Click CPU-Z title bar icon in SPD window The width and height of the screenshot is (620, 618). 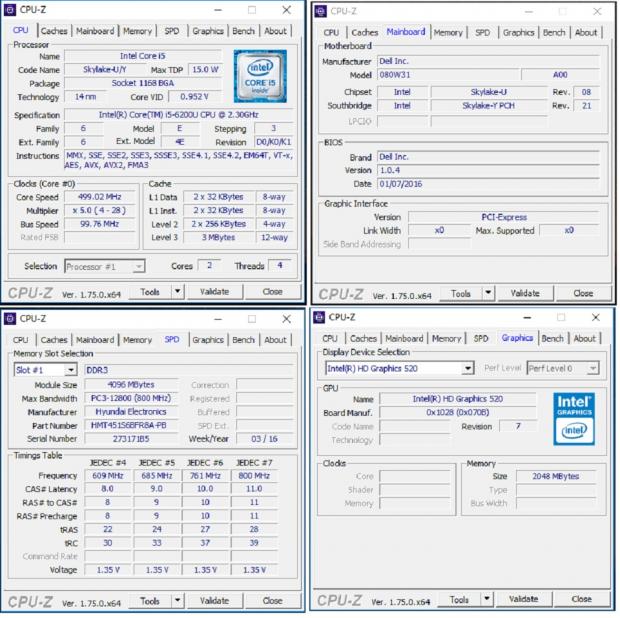point(11,318)
